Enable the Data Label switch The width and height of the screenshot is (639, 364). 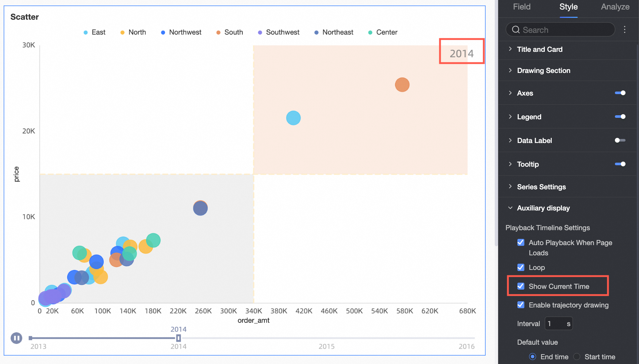click(x=620, y=140)
